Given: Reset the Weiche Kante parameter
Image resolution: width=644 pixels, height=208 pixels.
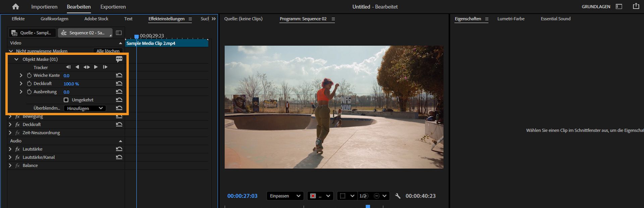Looking at the screenshot, I should pos(119,75).
